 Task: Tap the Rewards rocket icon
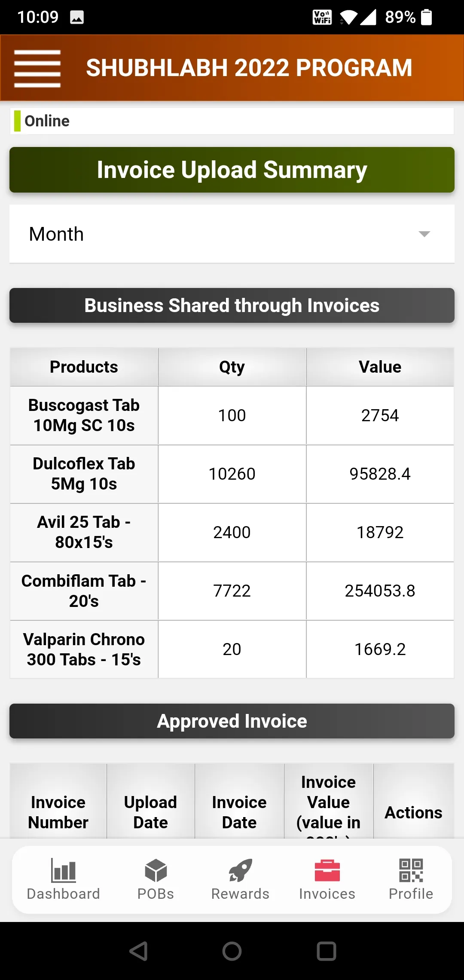(x=240, y=870)
